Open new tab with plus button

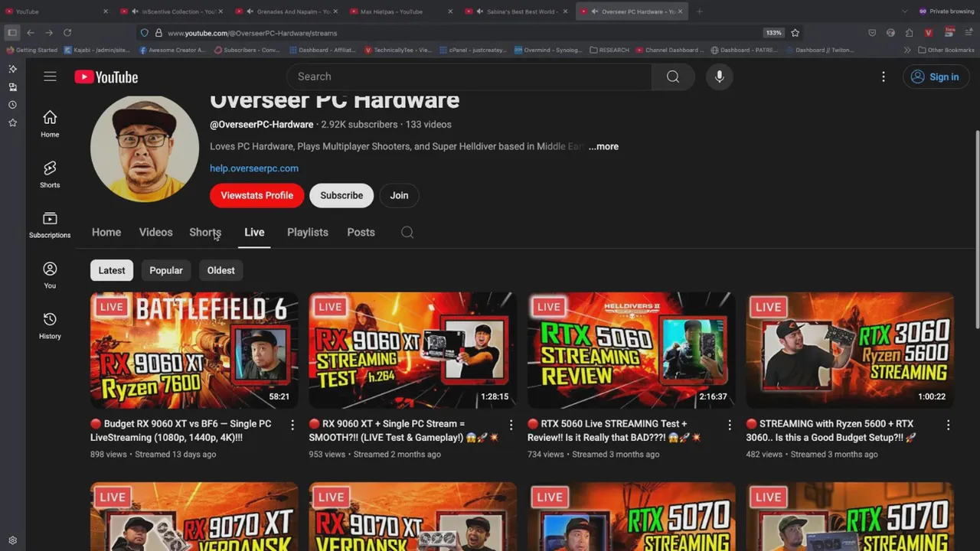point(699,11)
